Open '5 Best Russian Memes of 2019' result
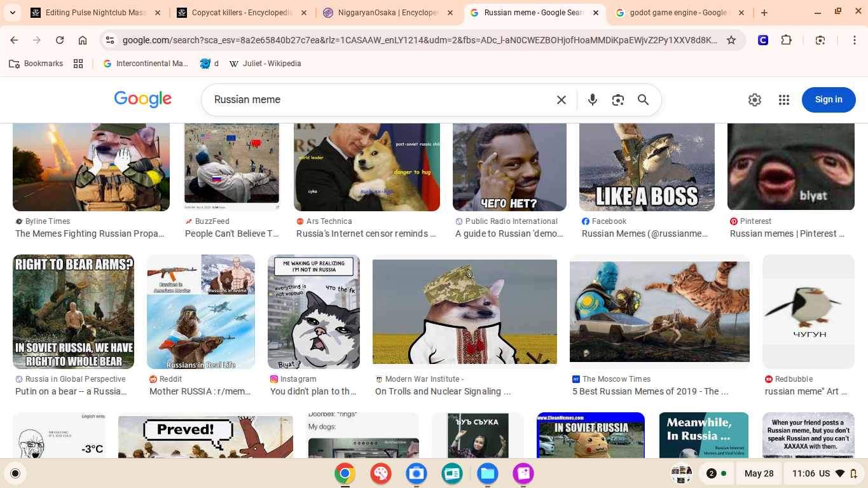Screen dimensions: 868x488 point(651,391)
